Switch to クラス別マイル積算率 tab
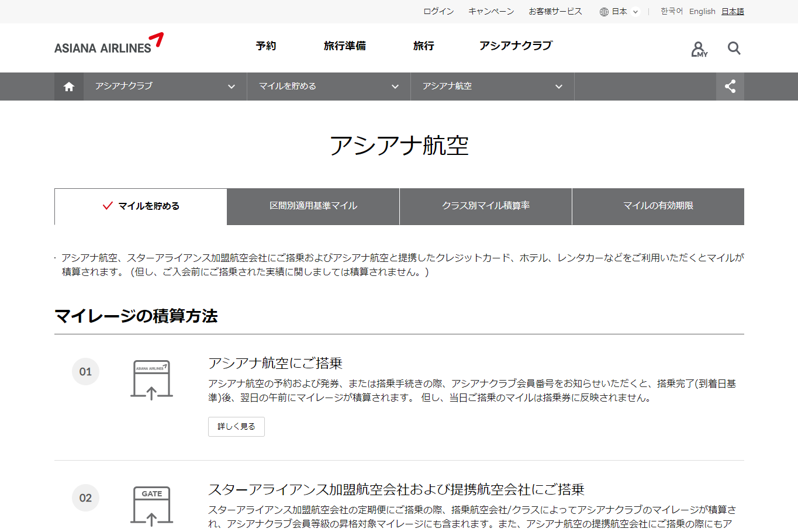The width and height of the screenshot is (798, 532). tap(486, 206)
